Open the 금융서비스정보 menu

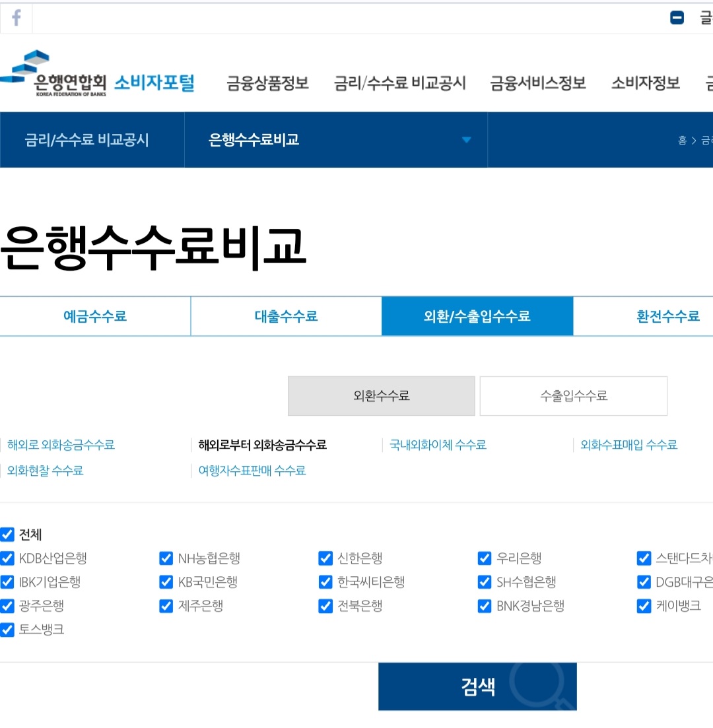pos(538,83)
